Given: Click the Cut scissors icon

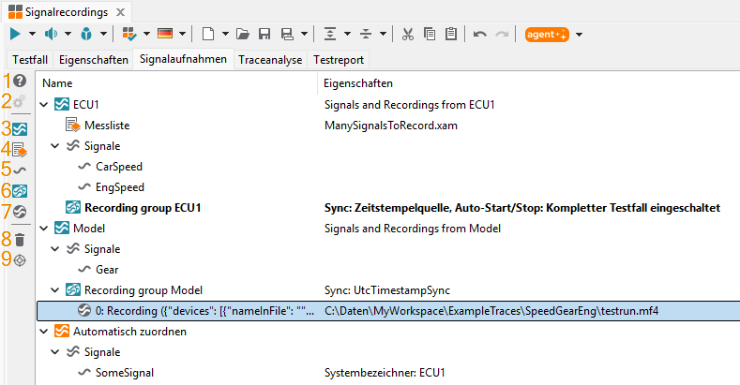Looking at the screenshot, I should tap(408, 34).
